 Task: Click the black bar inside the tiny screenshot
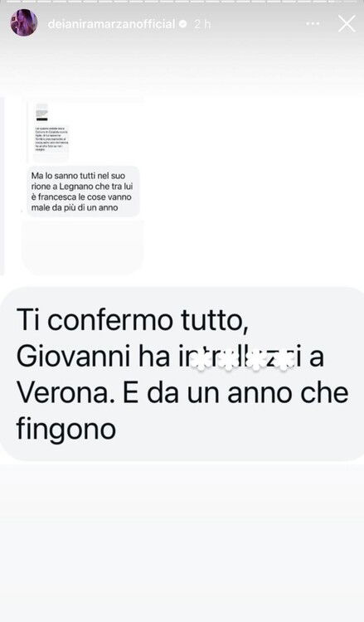(x=41, y=119)
